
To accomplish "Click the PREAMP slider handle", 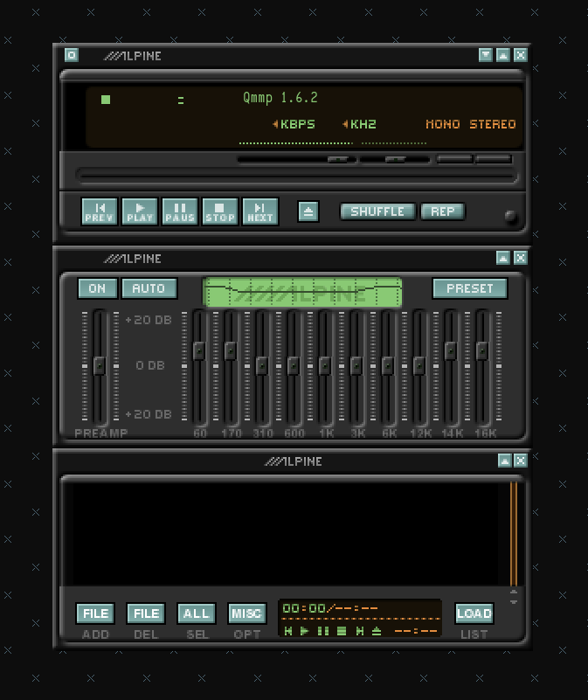I will point(100,365).
